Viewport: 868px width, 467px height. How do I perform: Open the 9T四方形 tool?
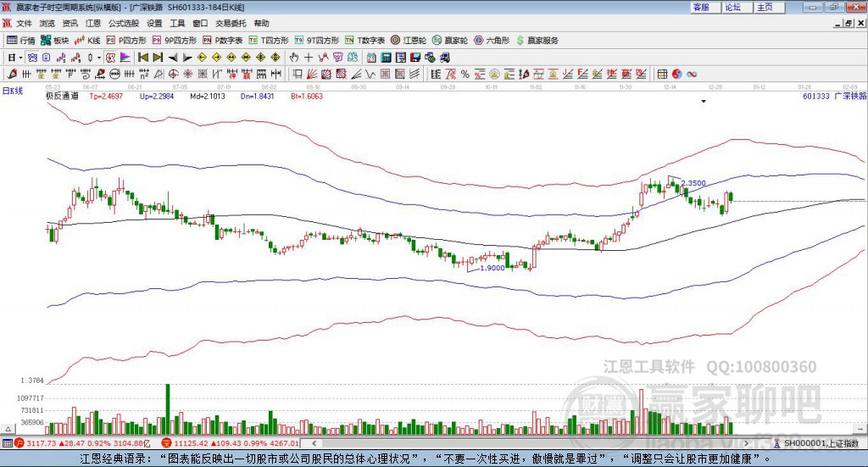coord(317,41)
